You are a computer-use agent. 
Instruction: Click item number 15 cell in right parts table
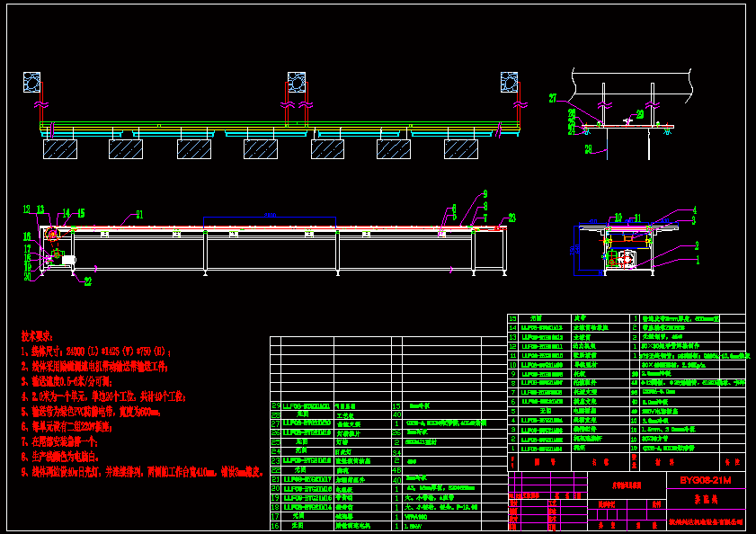pyautogui.click(x=512, y=318)
